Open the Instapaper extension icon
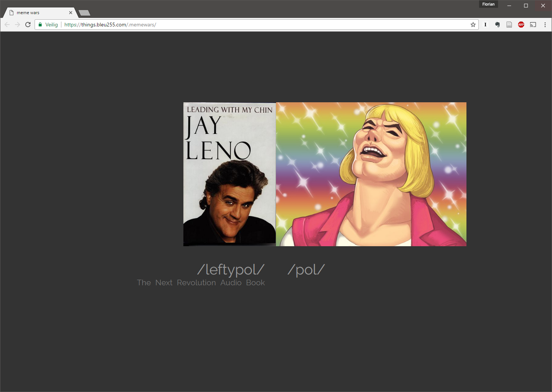The width and height of the screenshot is (552, 392). [485, 25]
